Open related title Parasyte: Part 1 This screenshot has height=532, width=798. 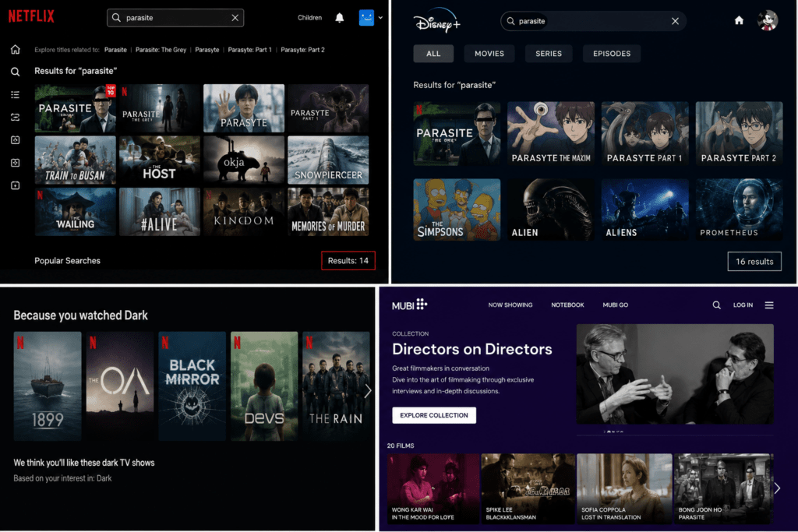249,50
